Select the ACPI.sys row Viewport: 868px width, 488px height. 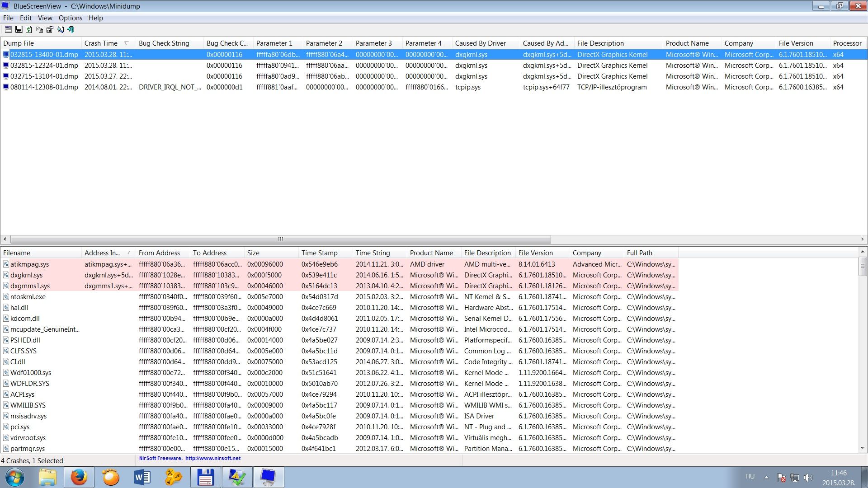[339, 394]
